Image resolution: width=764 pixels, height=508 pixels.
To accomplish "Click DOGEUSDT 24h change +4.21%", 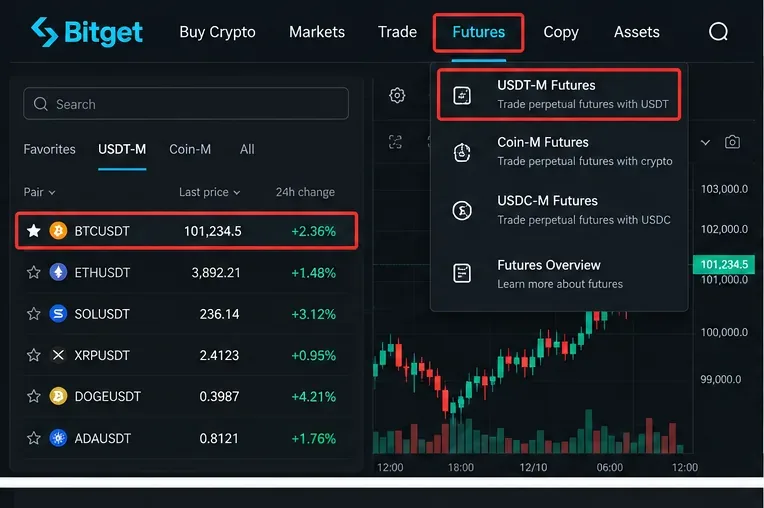I will coord(313,396).
